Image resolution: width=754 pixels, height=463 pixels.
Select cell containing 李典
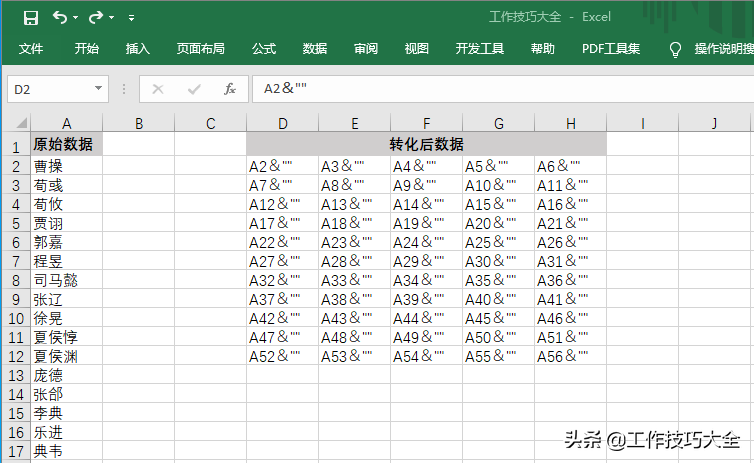[x=66, y=413]
